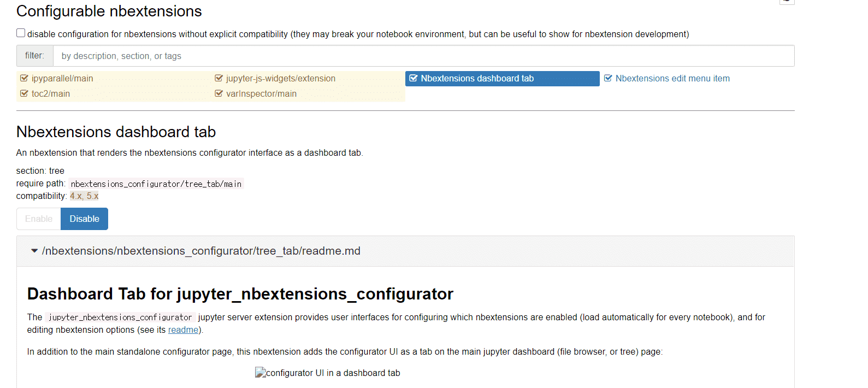Click the blue Disable button
The image size is (868, 388).
(84, 219)
